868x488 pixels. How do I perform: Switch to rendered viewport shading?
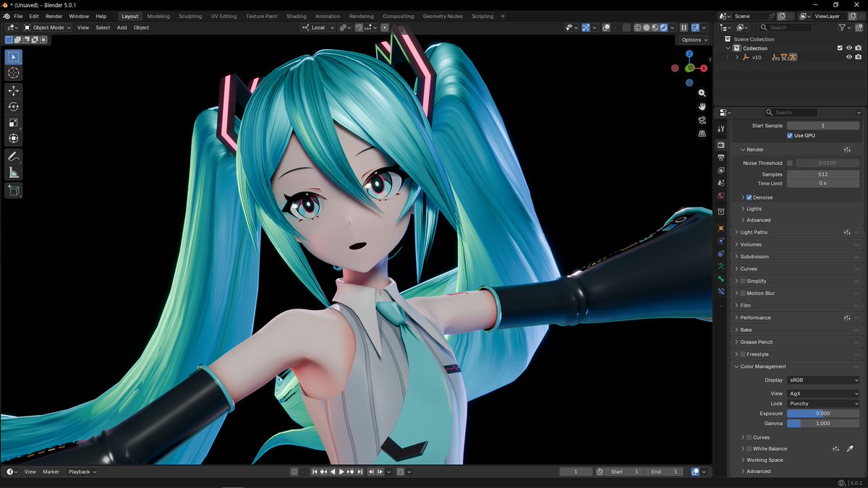pos(663,27)
